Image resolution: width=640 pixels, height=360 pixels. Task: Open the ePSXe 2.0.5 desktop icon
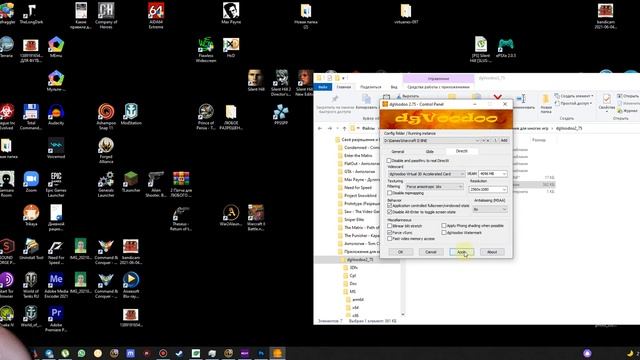click(x=506, y=47)
